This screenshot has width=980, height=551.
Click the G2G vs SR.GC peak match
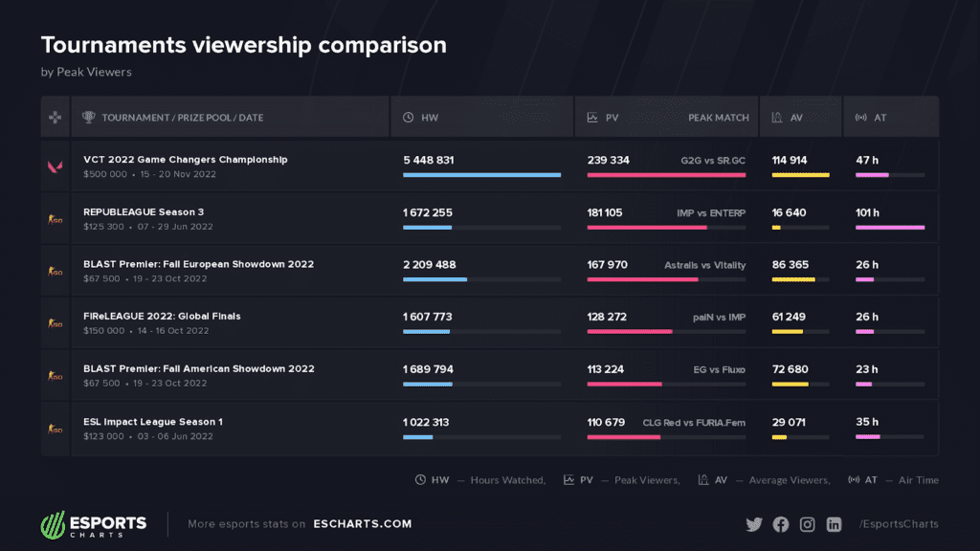pos(712,161)
